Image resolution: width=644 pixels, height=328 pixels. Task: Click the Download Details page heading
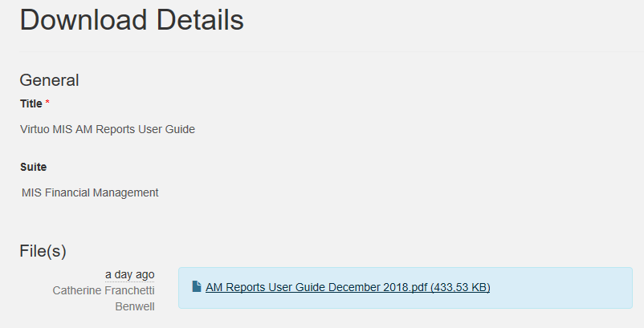132,20
